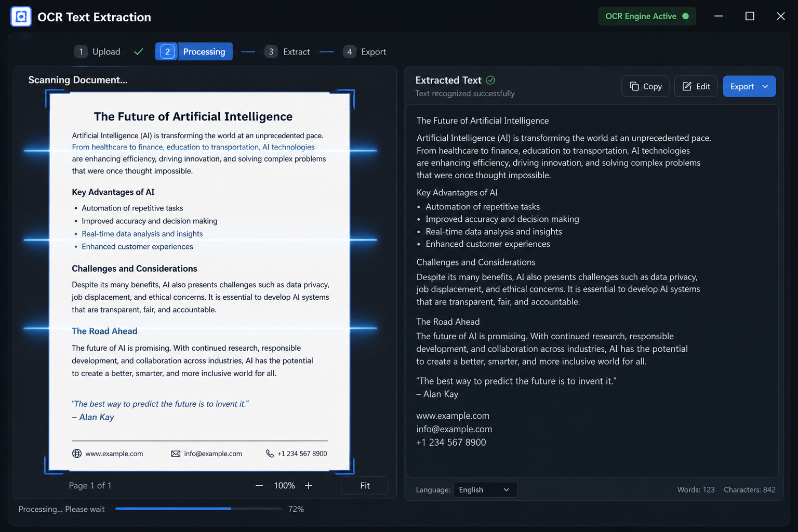Click the zoom in plus icon
Screen dimensions: 798x532
[309, 485]
